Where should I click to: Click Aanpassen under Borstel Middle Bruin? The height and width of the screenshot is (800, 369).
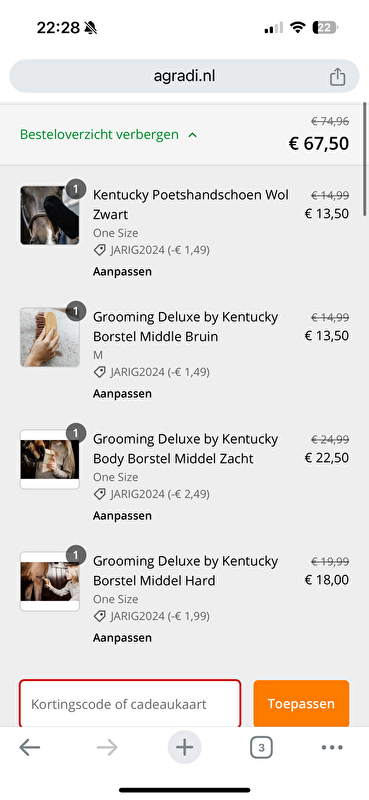pyautogui.click(x=122, y=393)
